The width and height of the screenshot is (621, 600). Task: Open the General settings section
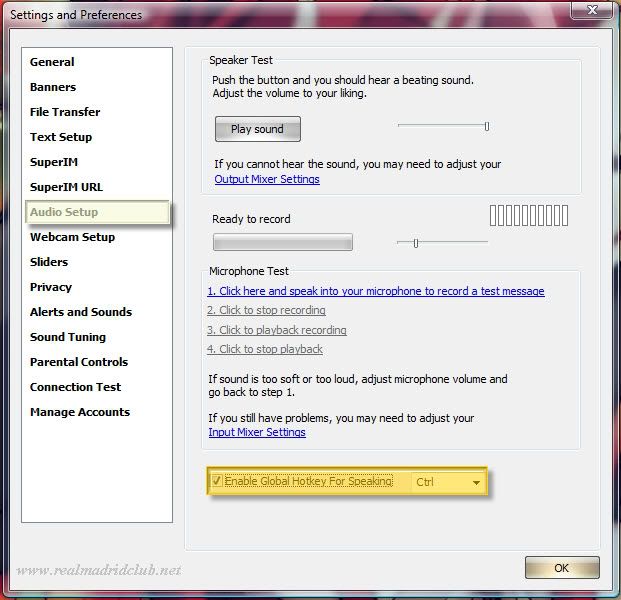52,62
